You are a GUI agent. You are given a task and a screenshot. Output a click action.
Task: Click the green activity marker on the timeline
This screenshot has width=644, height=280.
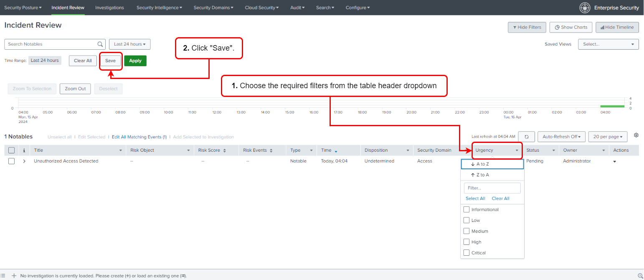612,106
